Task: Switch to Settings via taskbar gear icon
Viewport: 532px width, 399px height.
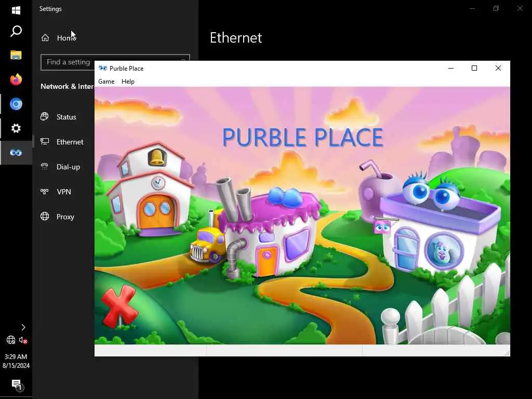Action: click(x=16, y=128)
